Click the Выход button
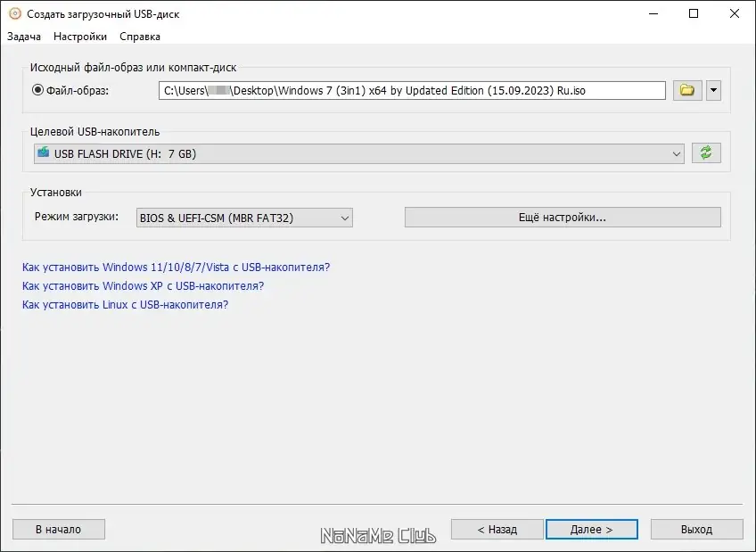 pyautogui.click(x=696, y=530)
